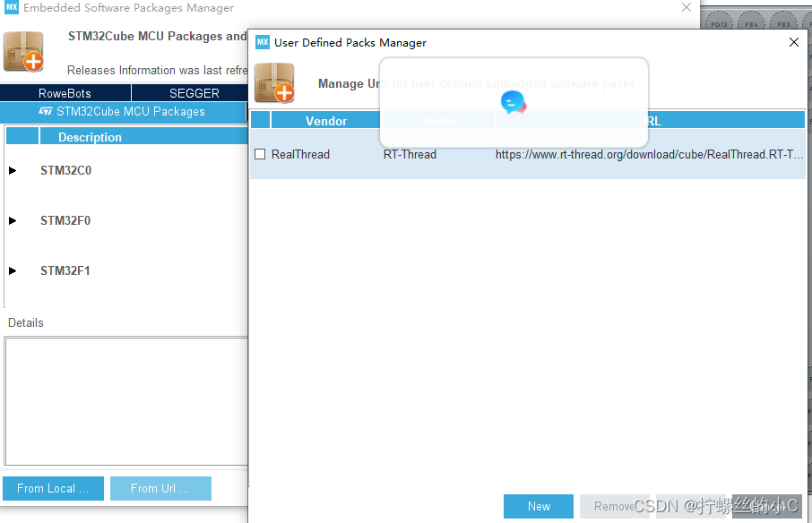Select the Description column header
Viewport: 812px width, 523px height.
click(x=144, y=137)
